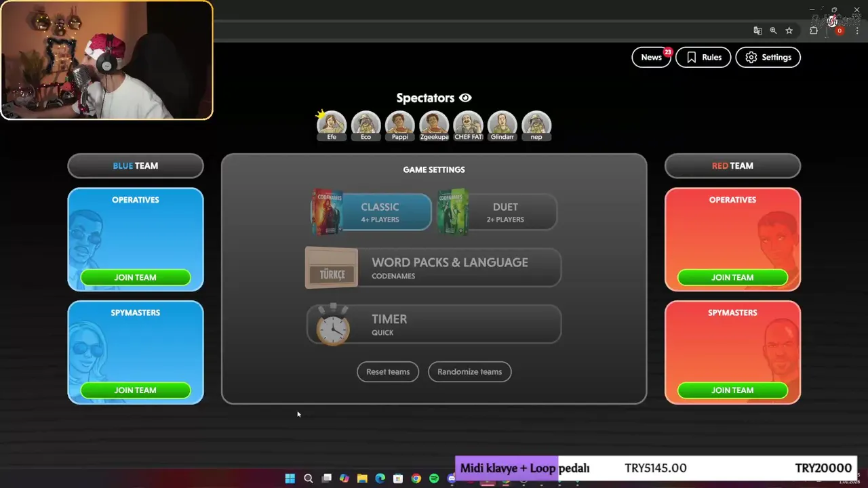The height and width of the screenshot is (488, 868).
Task: Click the Duet Codenames box art
Action: (x=452, y=212)
